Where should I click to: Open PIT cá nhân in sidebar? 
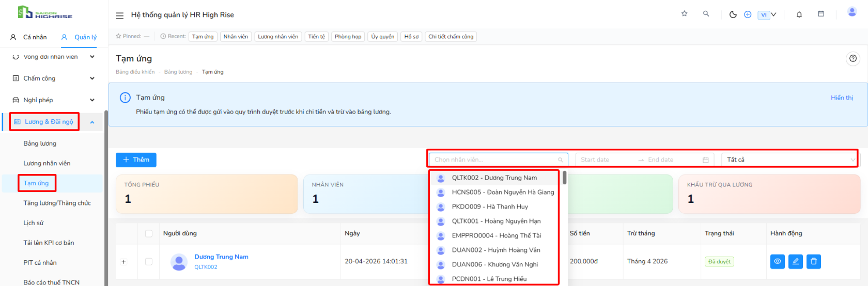click(x=40, y=263)
